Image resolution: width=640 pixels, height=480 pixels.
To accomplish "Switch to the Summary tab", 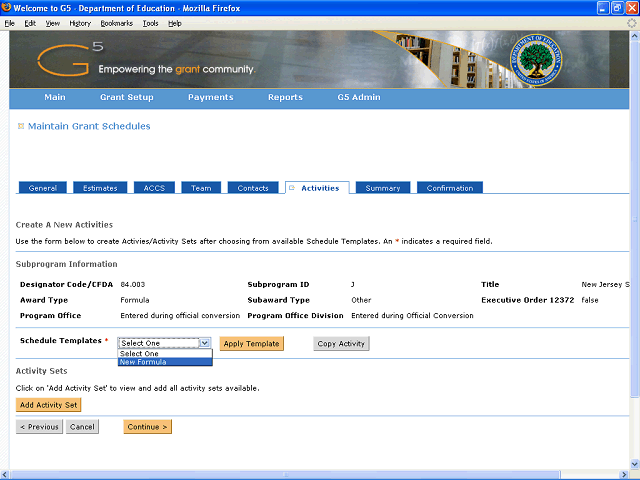I will pyautogui.click(x=383, y=188).
